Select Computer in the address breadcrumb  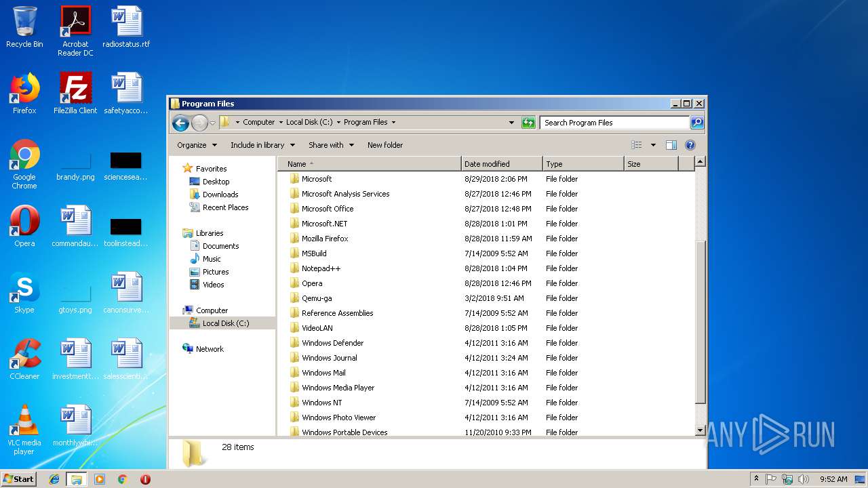coord(258,122)
